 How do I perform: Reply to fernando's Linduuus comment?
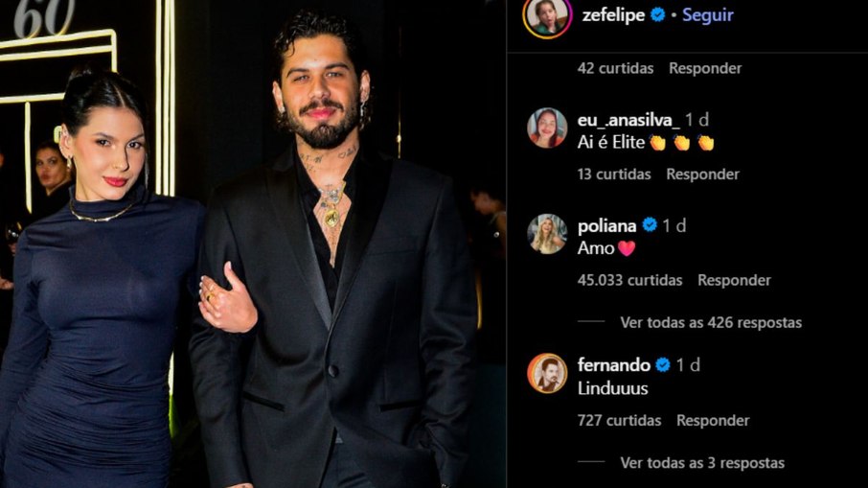713,421
